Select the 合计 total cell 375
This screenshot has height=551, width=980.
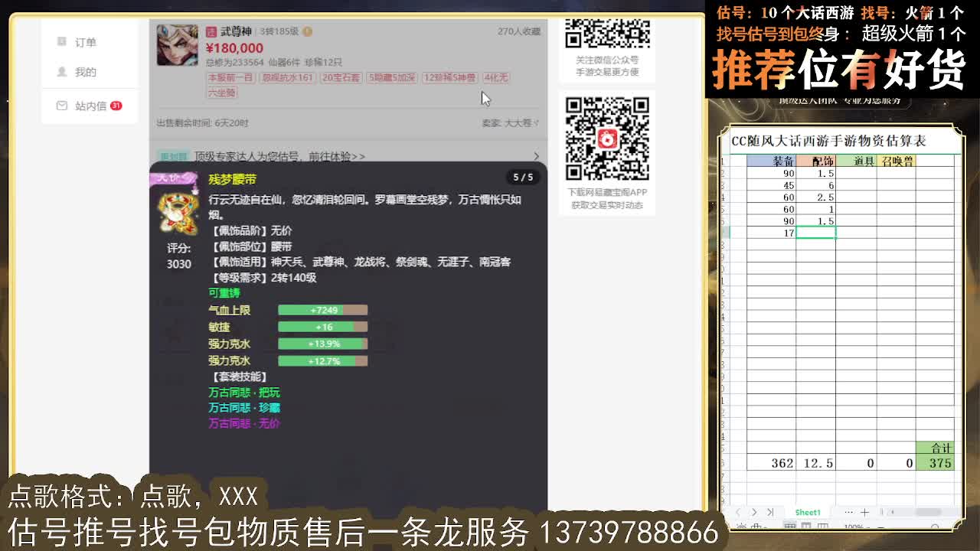(x=935, y=463)
